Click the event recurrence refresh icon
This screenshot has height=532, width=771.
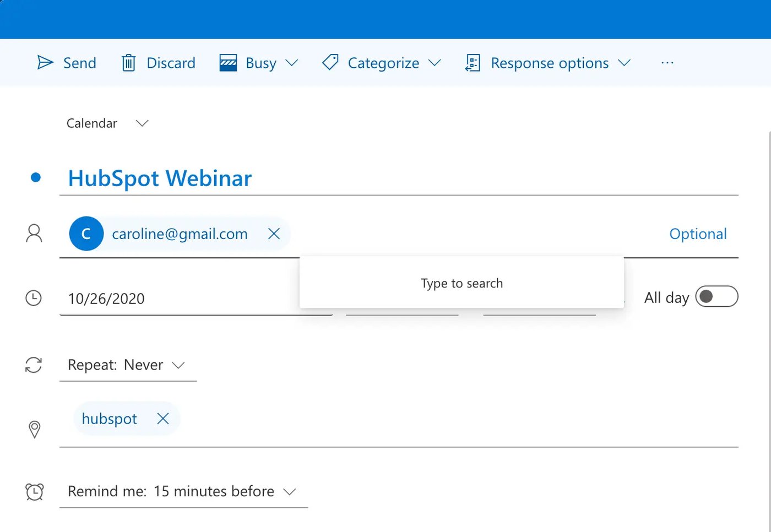[34, 365]
